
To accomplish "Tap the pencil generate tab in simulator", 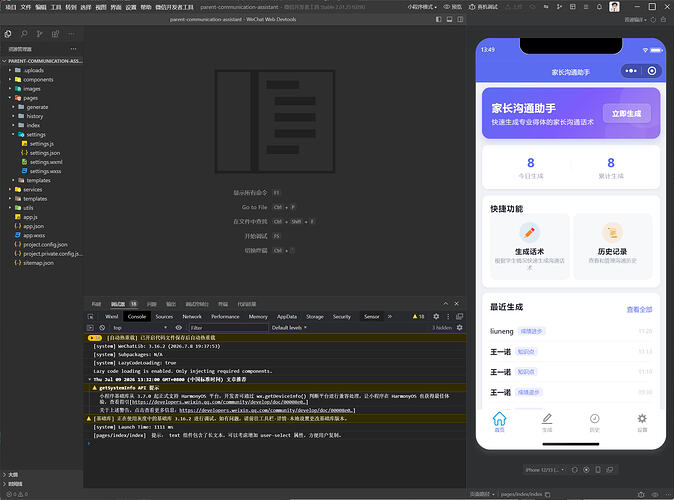I will coord(547,421).
